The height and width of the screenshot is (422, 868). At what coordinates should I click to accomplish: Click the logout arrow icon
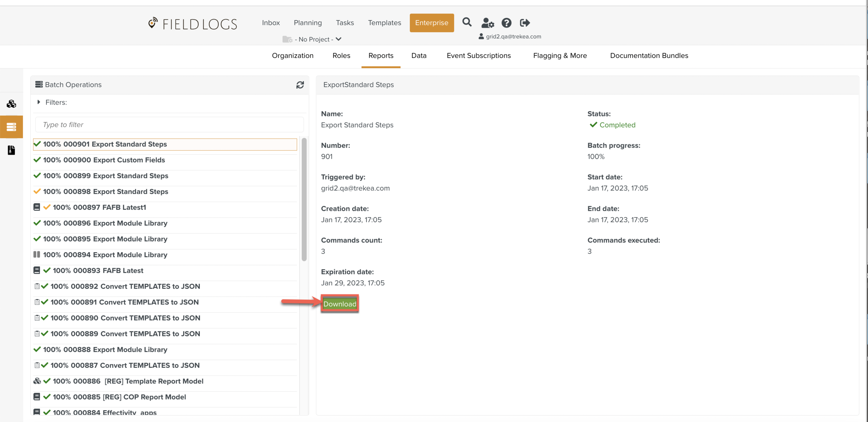click(525, 23)
